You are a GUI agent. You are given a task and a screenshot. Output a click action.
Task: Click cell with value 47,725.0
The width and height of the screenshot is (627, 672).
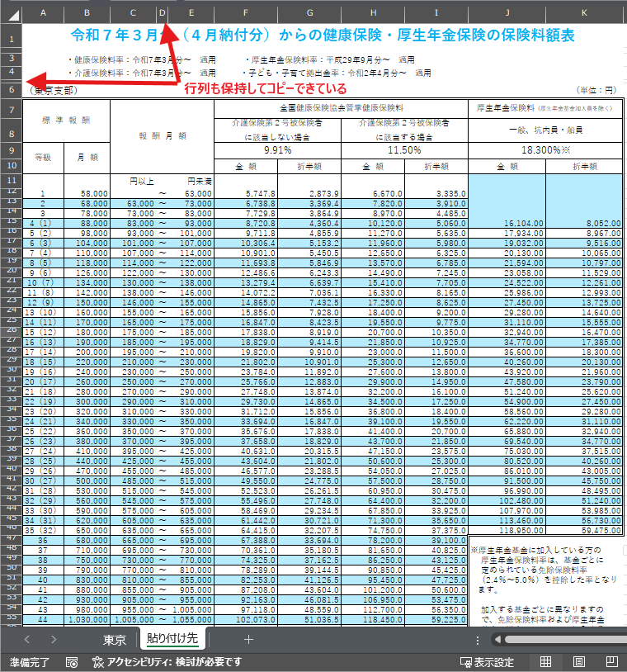click(x=436, y=580)
